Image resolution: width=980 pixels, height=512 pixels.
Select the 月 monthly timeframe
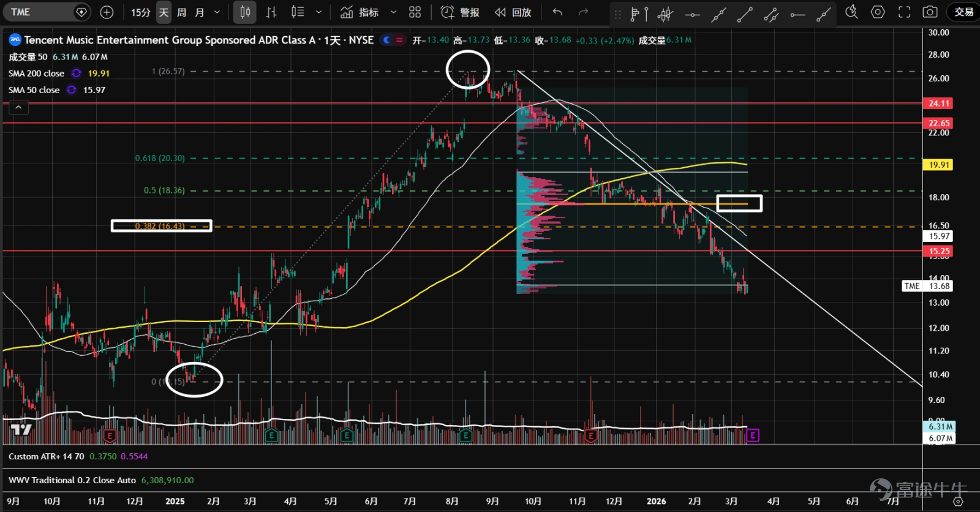point(199,12)
